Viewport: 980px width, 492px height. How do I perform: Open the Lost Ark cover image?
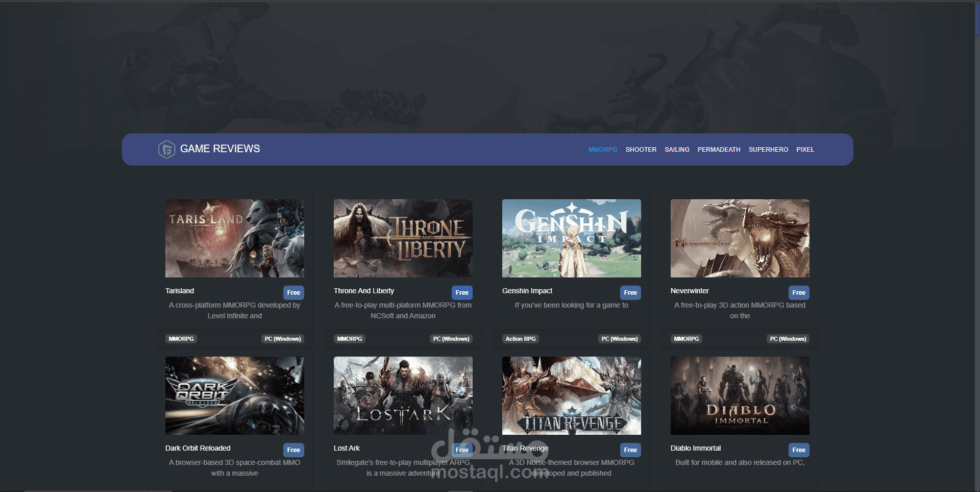click(x=403, y=395)
